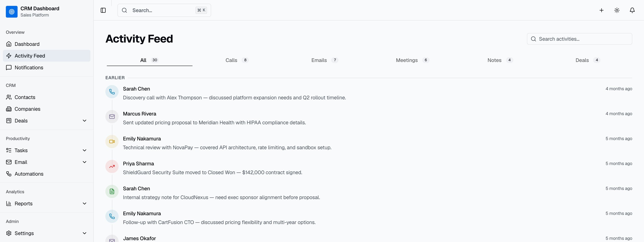Click 4 months ago on Marcus Rivera row
The height and width of the screenshot is (242, 644).
pyautogui.click(x=619, y=114)
